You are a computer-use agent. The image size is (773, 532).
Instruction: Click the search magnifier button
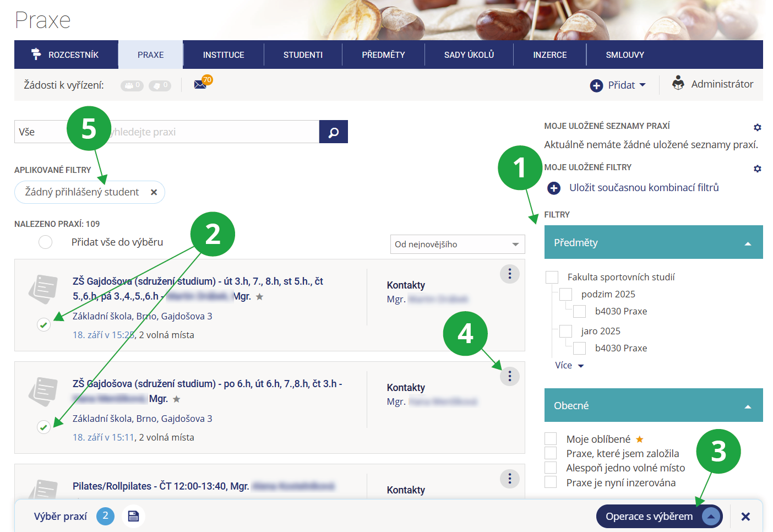tap(333, 132)
